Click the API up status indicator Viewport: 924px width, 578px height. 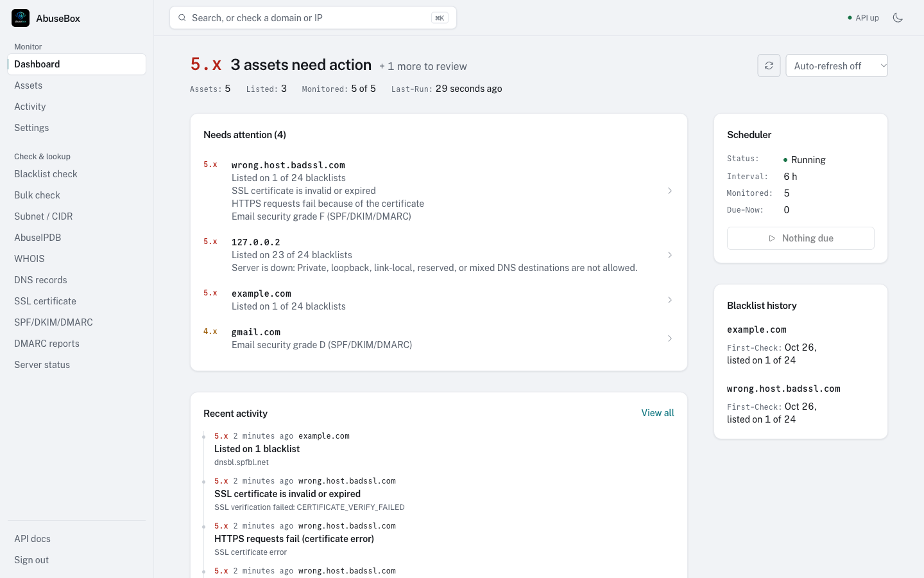tap(863, 18)
